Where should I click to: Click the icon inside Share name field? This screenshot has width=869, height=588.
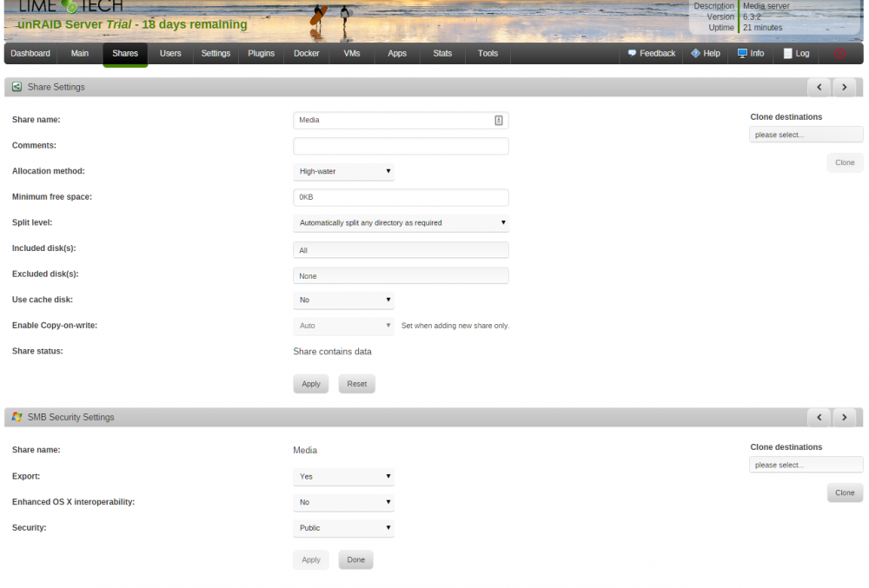(x=498, y=120)
